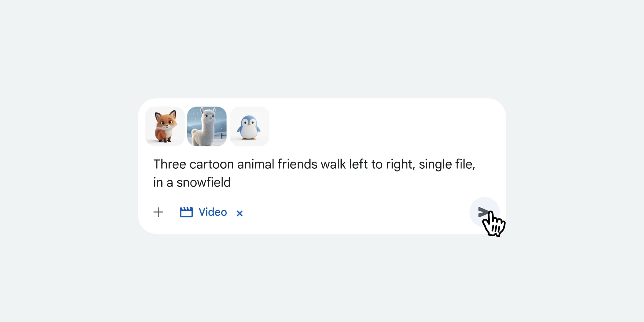Click the plus icon to add attachment

tap(158, 212)
